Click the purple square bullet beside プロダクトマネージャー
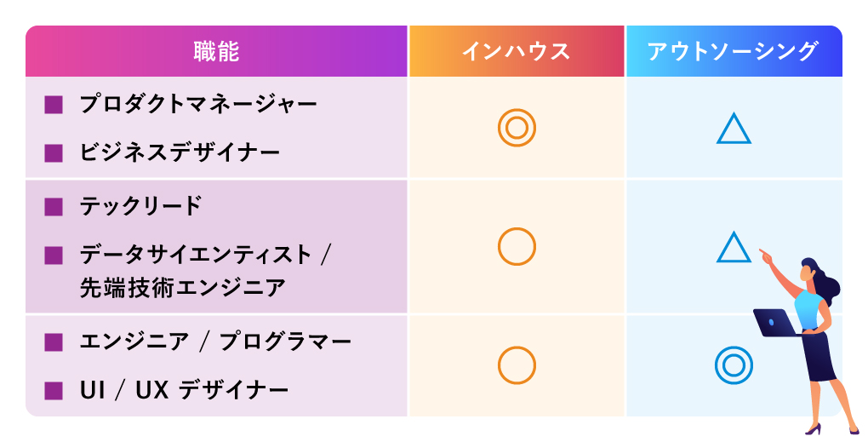The height and width of the screenshot is (442, 868). pyautogui.click(x=54, y=105)
